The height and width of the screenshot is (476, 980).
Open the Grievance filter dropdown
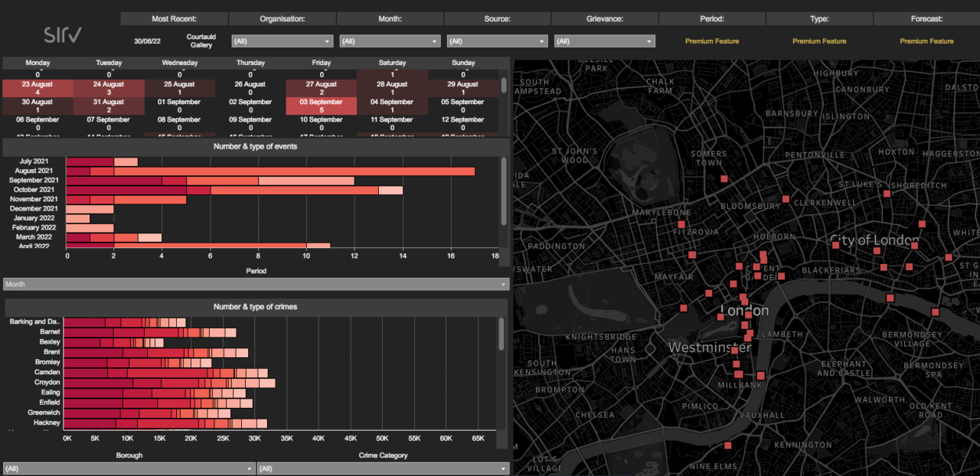[604, 41]
